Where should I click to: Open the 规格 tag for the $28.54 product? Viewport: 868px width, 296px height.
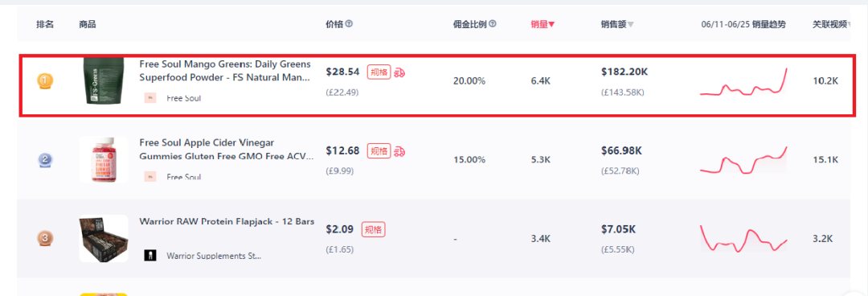click(x=379, y=72)
